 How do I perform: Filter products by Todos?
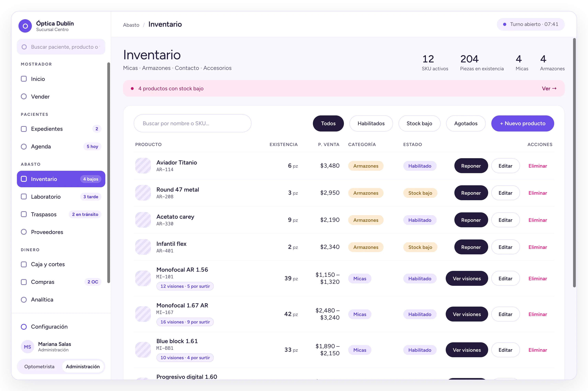[328, 123]
